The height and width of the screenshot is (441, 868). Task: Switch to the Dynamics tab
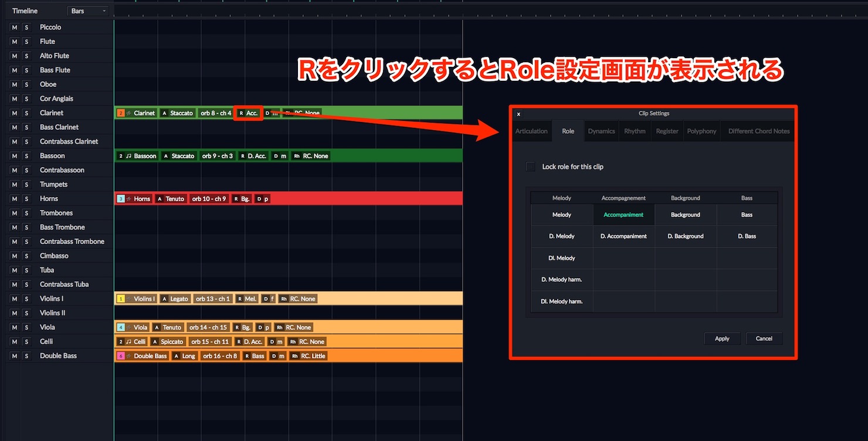point(602,131)
